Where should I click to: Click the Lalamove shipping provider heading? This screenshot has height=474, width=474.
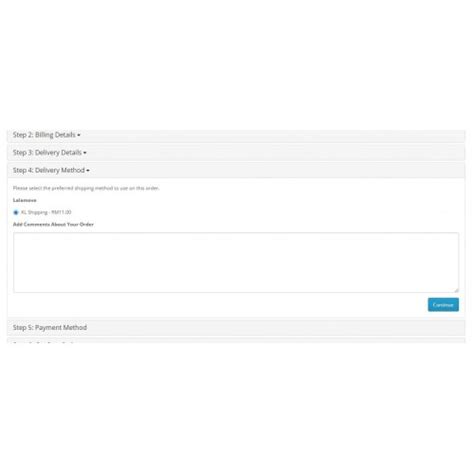[x=25, y=200]
